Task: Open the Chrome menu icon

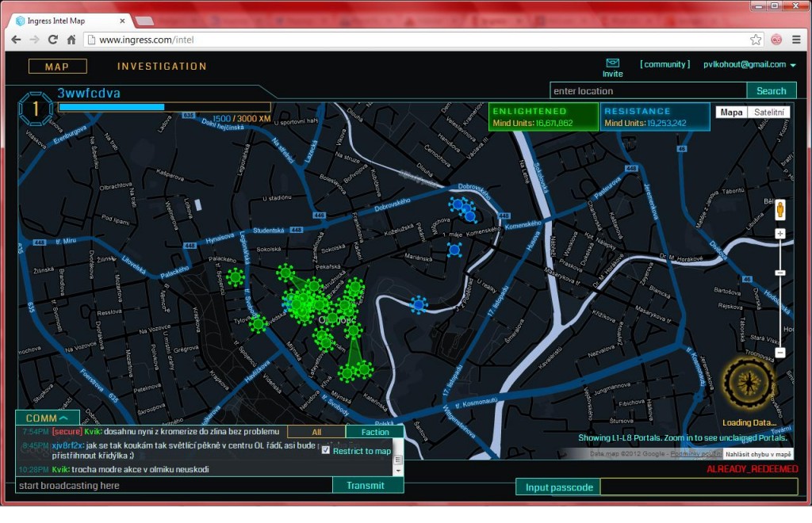Action: [796, 40]
